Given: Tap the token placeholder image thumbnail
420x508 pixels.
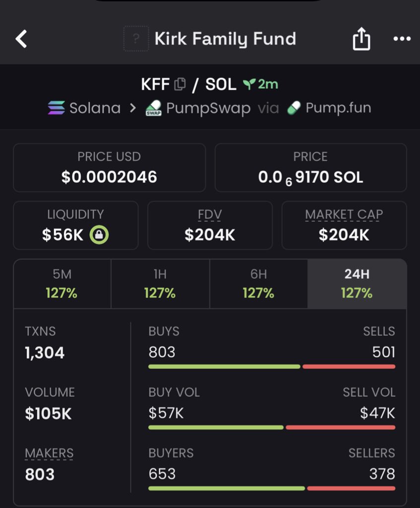Looking at the screenshot, I should (x=136, y=39).
